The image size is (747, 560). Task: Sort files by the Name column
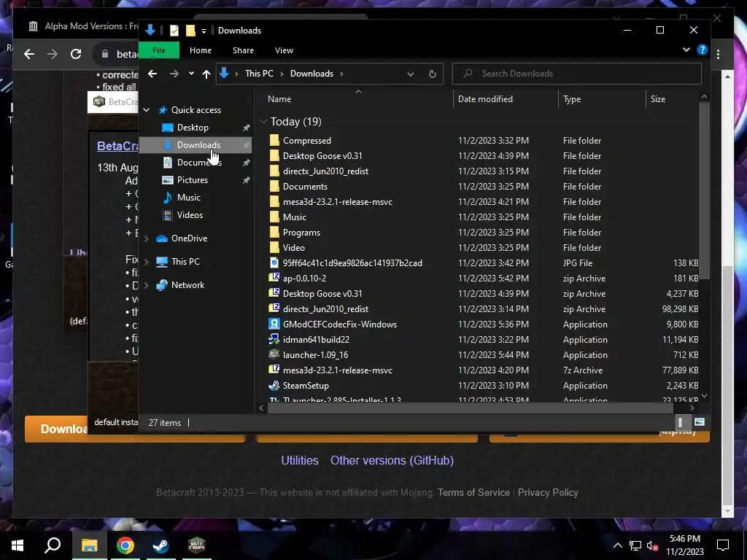point(279,99)
